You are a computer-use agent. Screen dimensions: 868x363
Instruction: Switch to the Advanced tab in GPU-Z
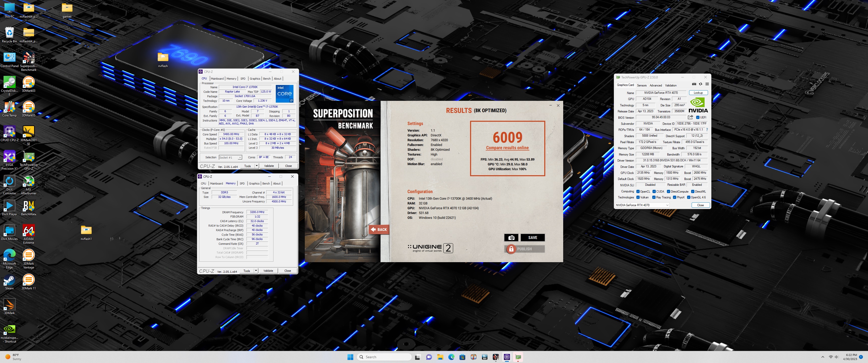(656, 85)
